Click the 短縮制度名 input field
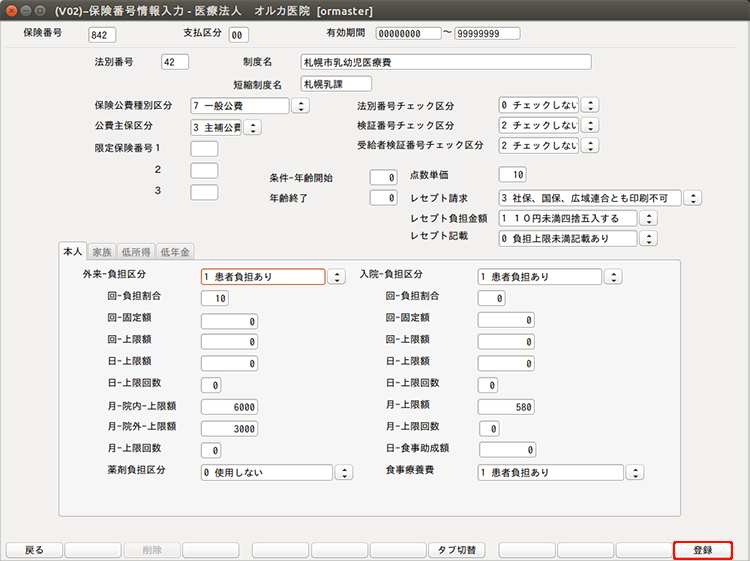 pos(336,84)
